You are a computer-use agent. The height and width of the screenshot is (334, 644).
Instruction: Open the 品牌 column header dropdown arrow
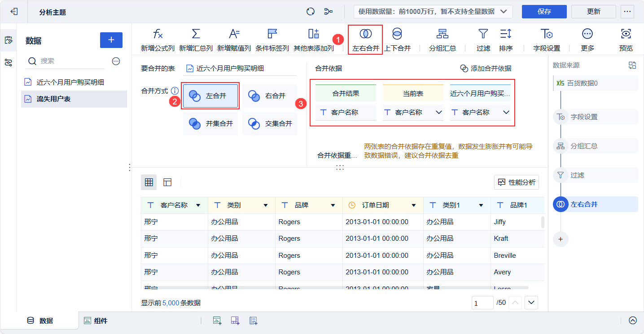tap(333, 205)
